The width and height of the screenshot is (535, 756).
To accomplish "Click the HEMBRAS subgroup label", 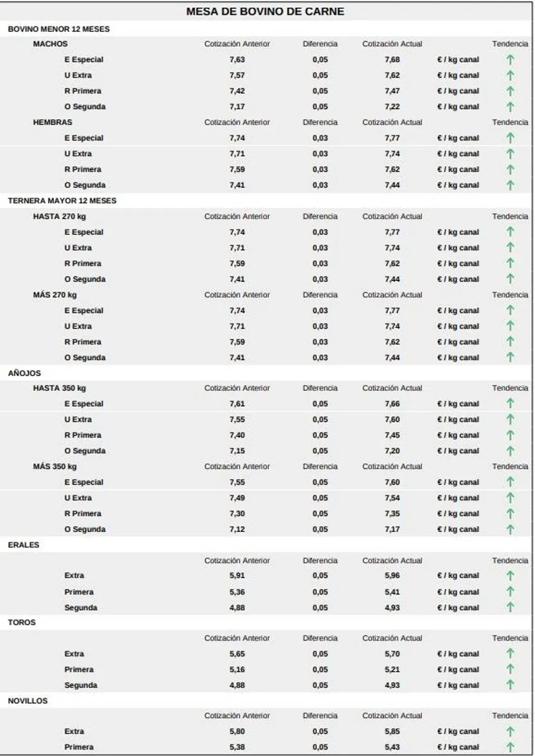I will [x=53, y=123].
